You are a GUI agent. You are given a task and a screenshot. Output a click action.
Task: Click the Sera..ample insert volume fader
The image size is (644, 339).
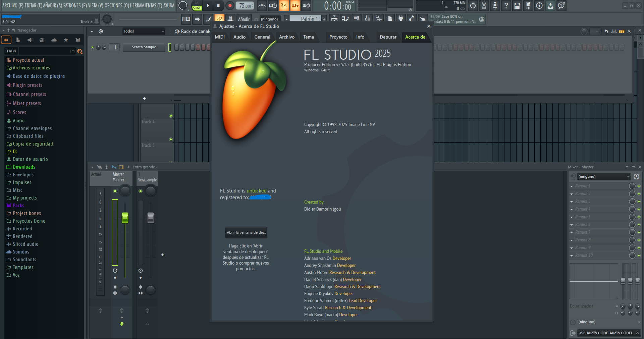(x=151, y=218)
